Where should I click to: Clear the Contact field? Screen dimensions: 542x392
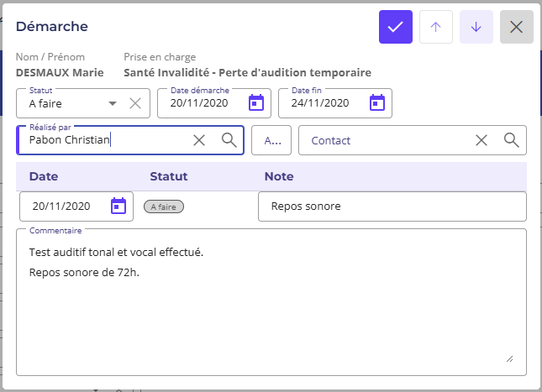(x=481, y=140)
